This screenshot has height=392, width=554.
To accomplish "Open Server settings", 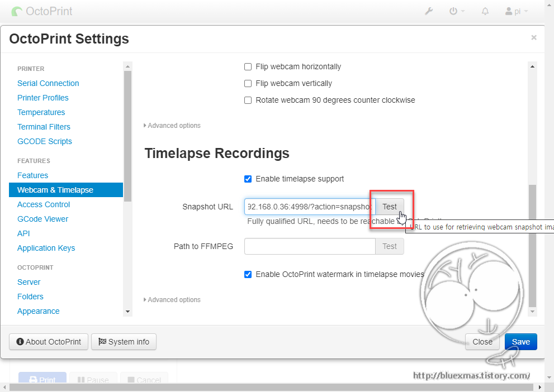I will (x=29, y=282).
